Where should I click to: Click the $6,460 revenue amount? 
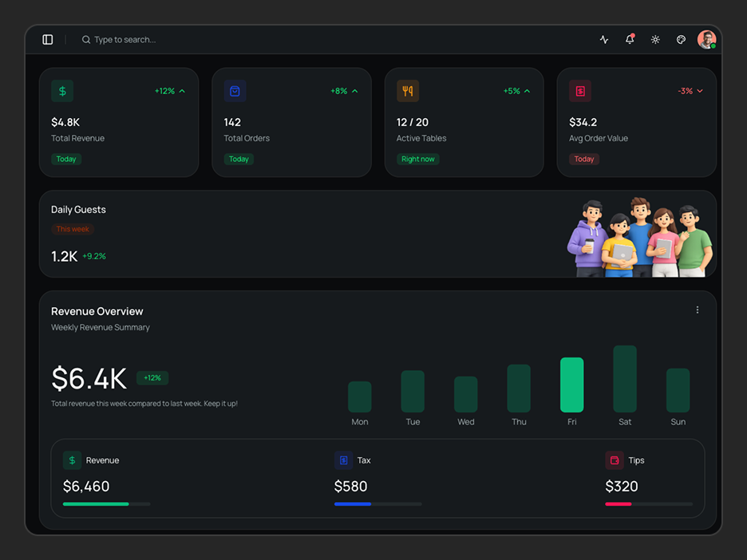[x=86, y=486]
